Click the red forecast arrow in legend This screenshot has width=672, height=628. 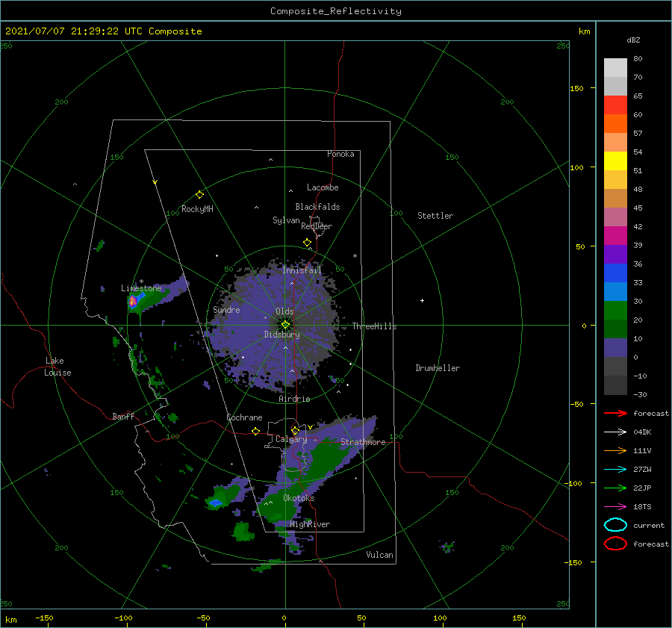[x=615, y=413]
